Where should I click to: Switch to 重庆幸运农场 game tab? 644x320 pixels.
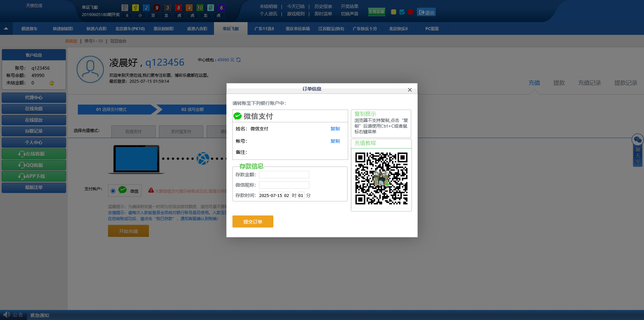298,28
